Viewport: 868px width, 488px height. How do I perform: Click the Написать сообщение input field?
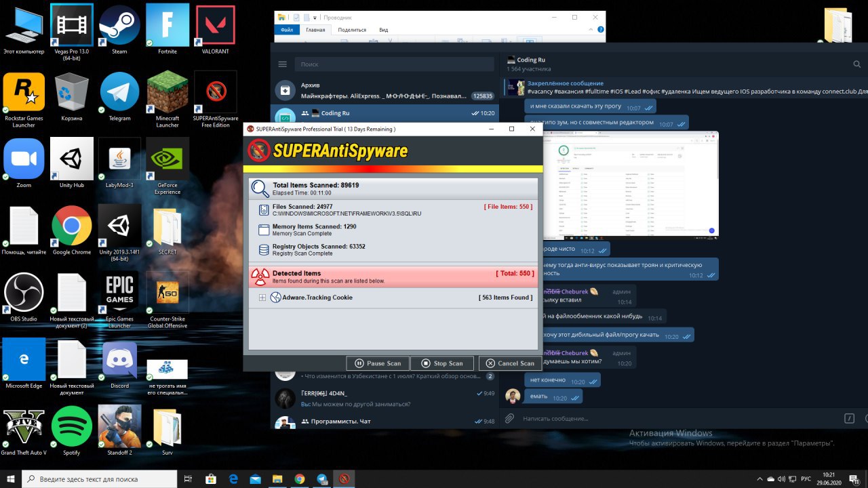pos(678,418)
